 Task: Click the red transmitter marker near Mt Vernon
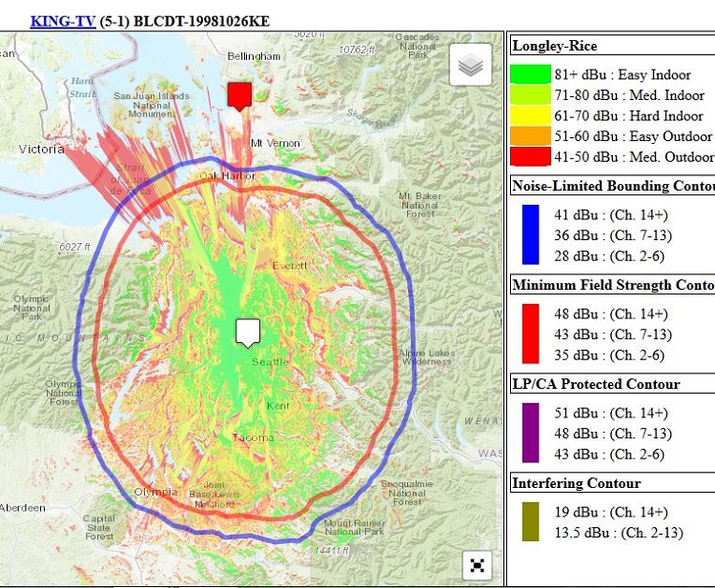tap(239, 95)
